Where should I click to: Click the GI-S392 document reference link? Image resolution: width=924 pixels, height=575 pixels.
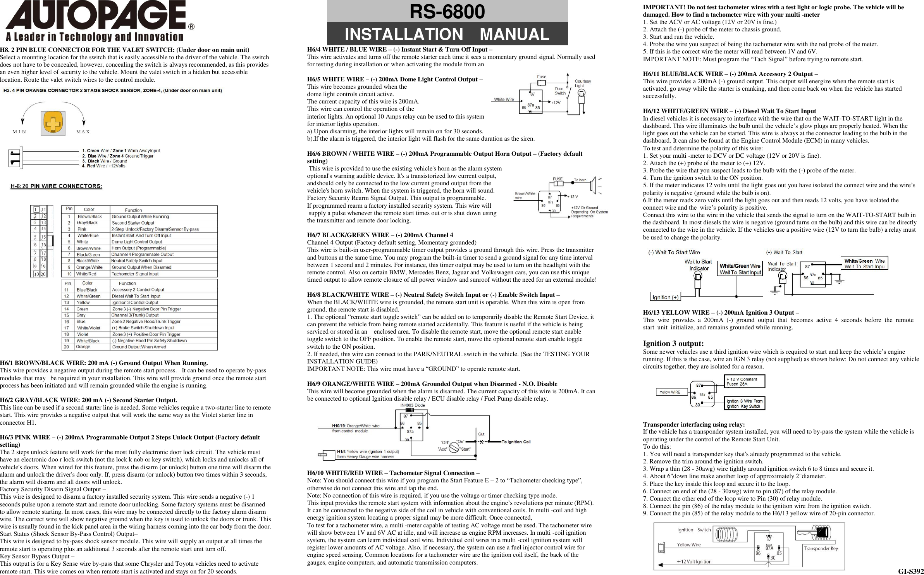(x=905, y=568)
